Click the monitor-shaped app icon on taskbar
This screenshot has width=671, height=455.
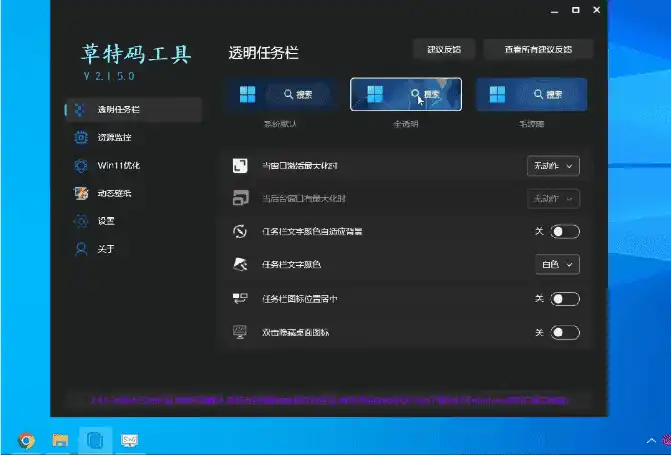point(129,440)
